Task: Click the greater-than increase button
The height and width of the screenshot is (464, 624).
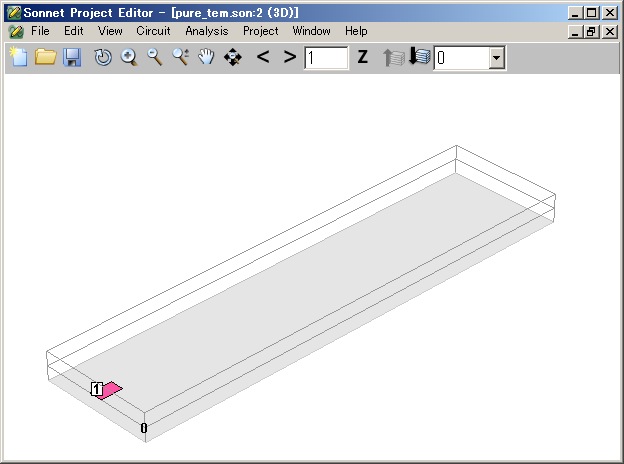Action: tap(290, 57)
